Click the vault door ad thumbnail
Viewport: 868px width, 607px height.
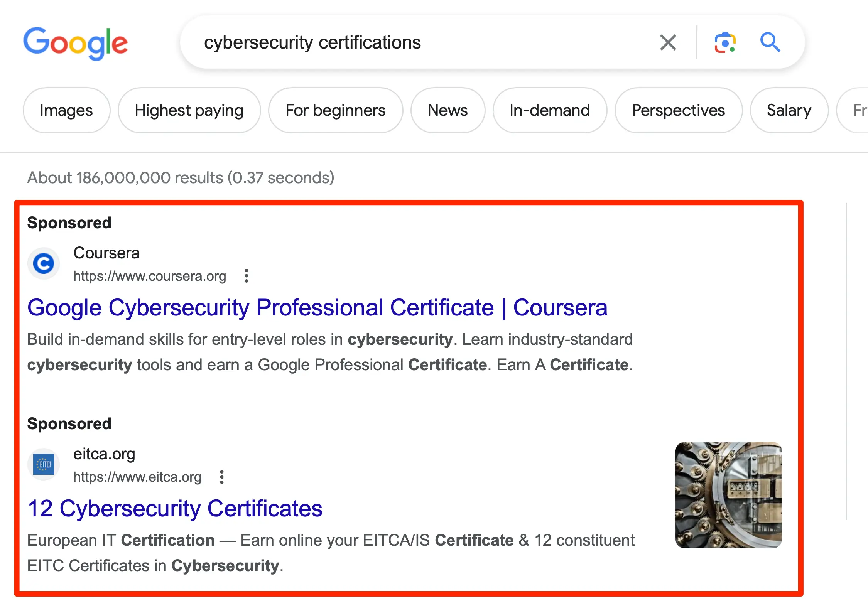click(728, 495)
